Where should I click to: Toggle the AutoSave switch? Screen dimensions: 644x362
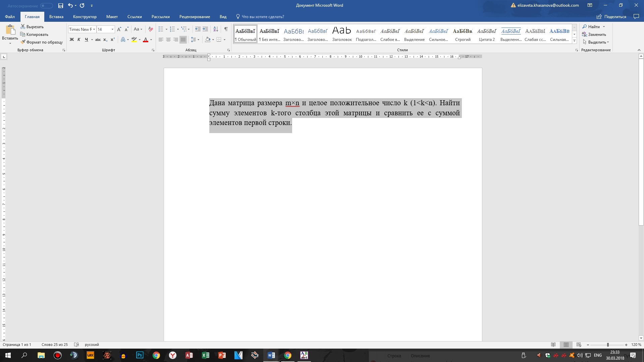(46, 6)
